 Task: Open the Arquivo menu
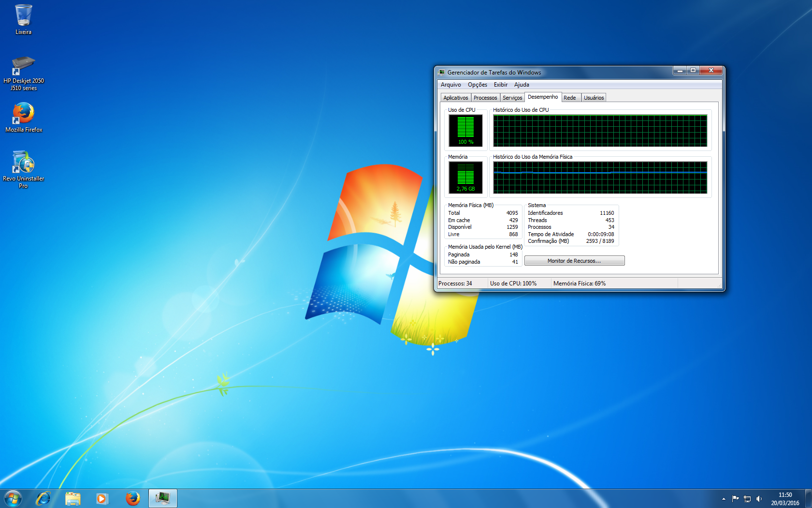[x=450, y=85]
